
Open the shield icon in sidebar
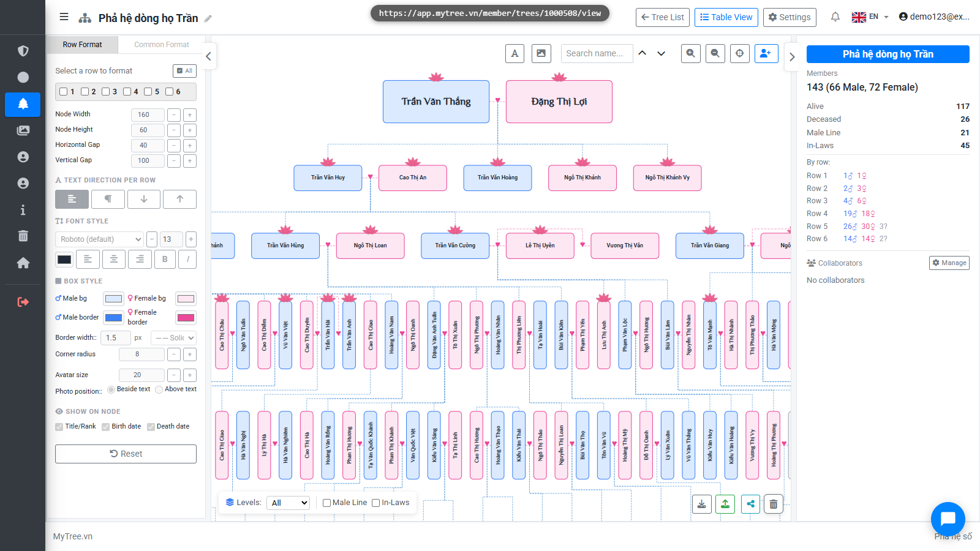pos(23,51)
